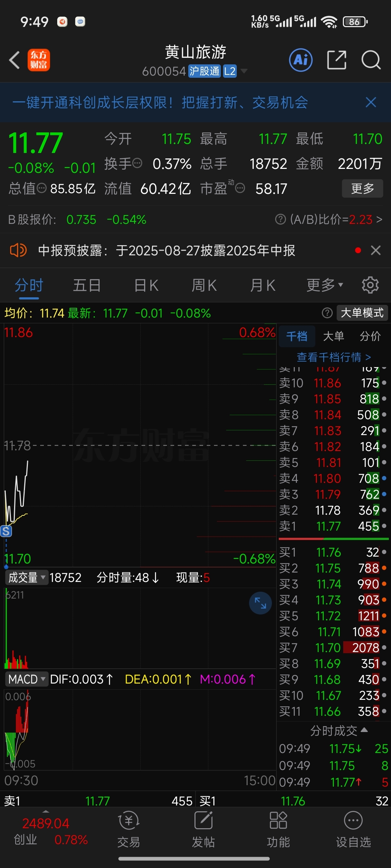Tap the volume bar chart area

[x=140, y=628]
